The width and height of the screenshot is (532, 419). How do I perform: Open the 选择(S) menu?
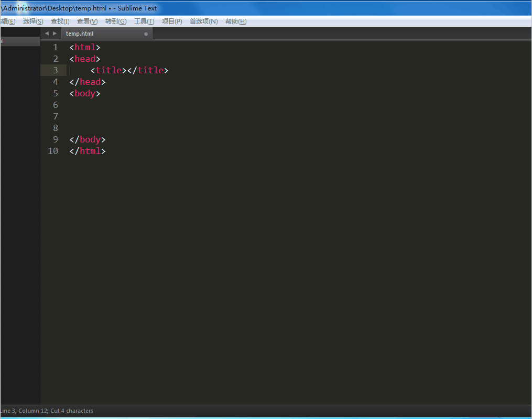(x=33, y=21)
